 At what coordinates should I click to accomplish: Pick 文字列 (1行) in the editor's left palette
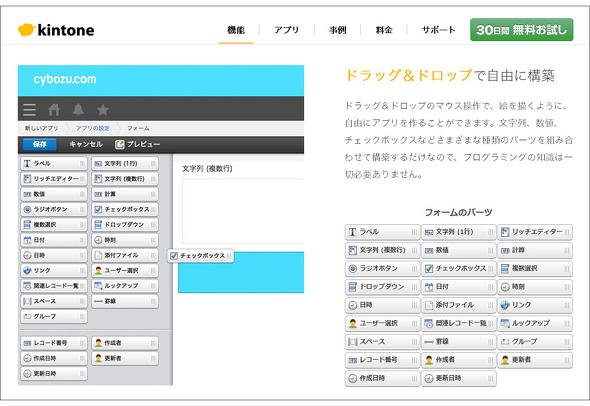point(125,164)
